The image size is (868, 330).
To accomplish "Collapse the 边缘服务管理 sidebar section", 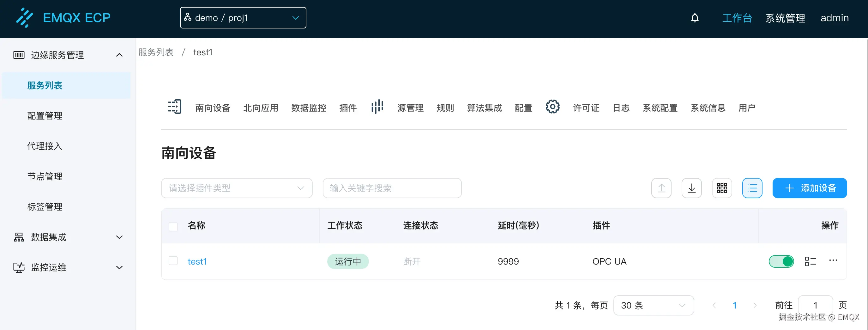I will tap(119, 55).
